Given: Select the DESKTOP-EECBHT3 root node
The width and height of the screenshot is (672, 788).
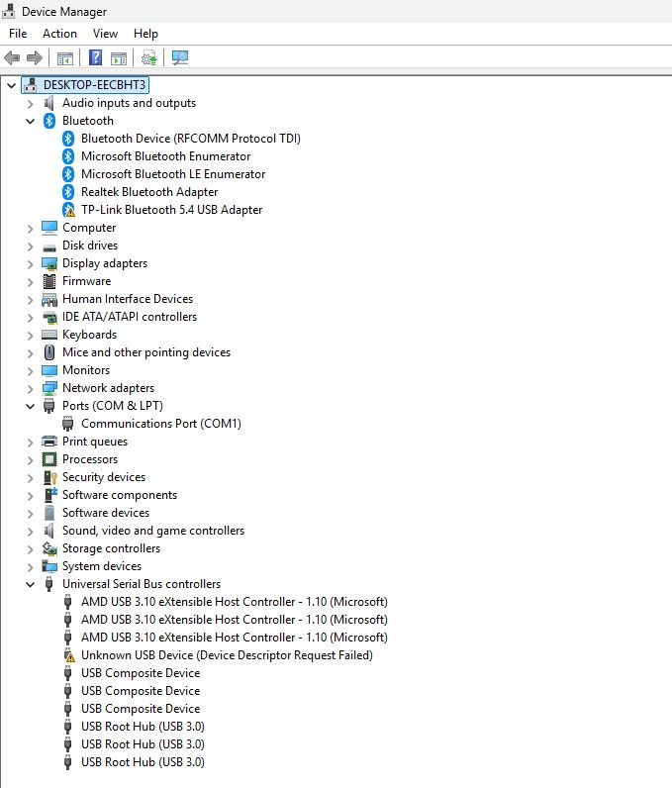Looking at the screenshot, I should pos(94,85).
